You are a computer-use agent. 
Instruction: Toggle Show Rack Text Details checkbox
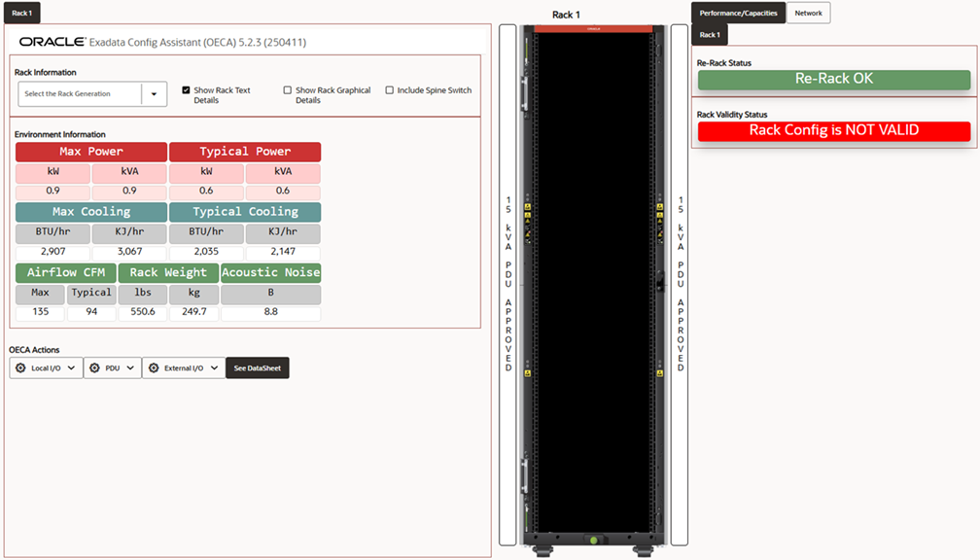point(186,90)
